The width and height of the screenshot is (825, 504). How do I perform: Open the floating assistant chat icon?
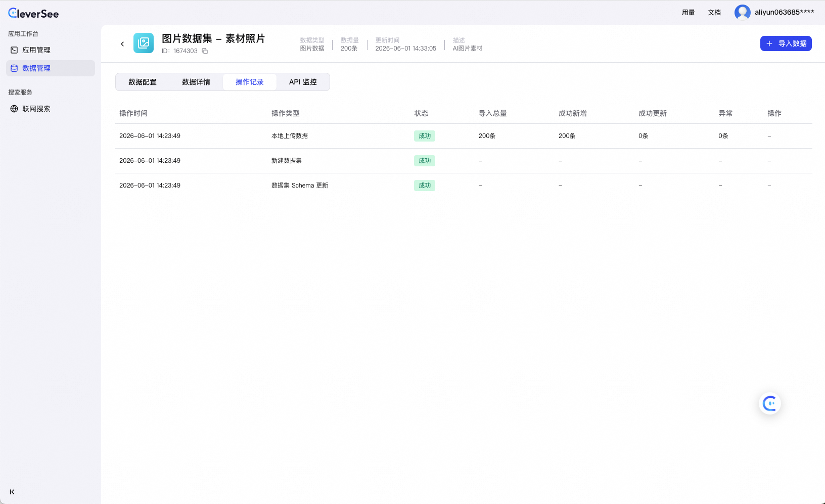click(x=770, y=403)
